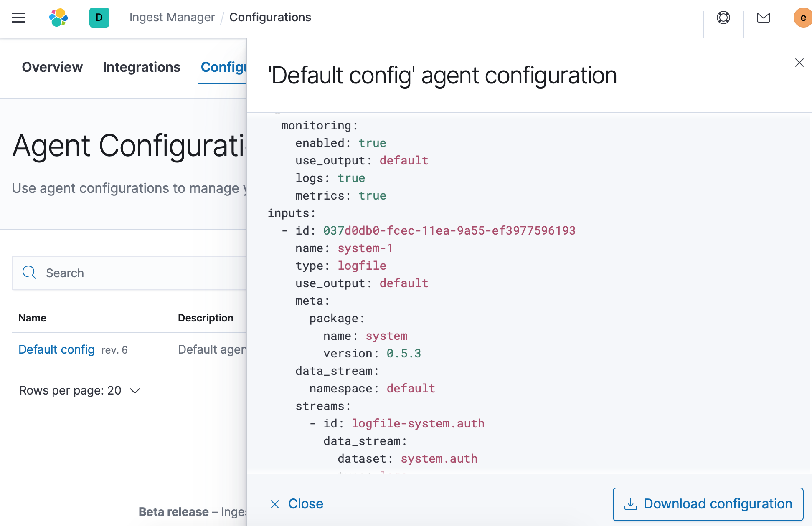Open the help menu icon
This screenshot has height=526, width=812.
[x=723, y=18]
